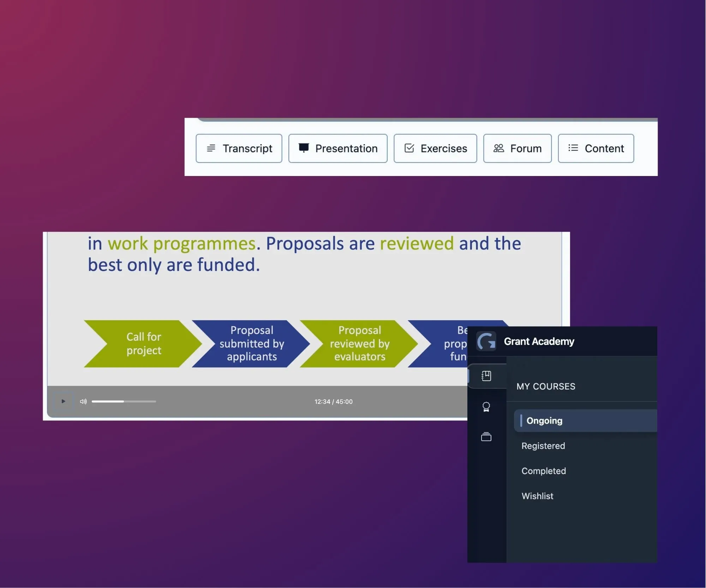Viewport: 706px width, 588px height.
Task: Mute audio with the speaker icon
Action: click(83, 401)
